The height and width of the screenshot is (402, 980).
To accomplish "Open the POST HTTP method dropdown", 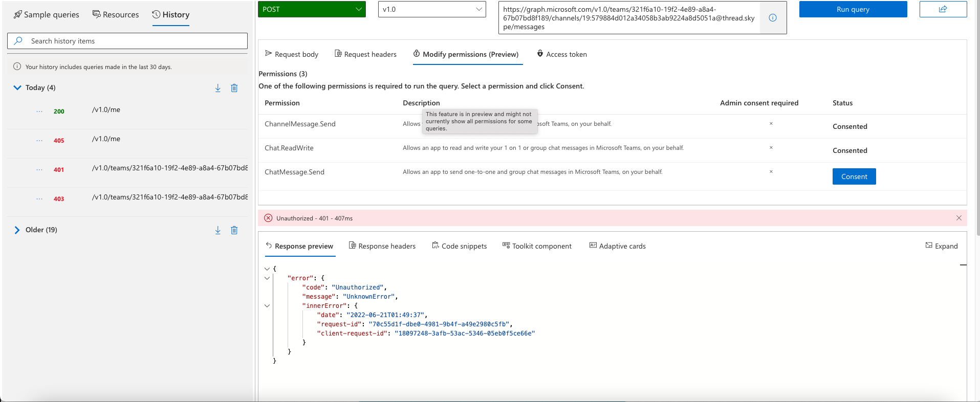I will click(x=312, y=9).
